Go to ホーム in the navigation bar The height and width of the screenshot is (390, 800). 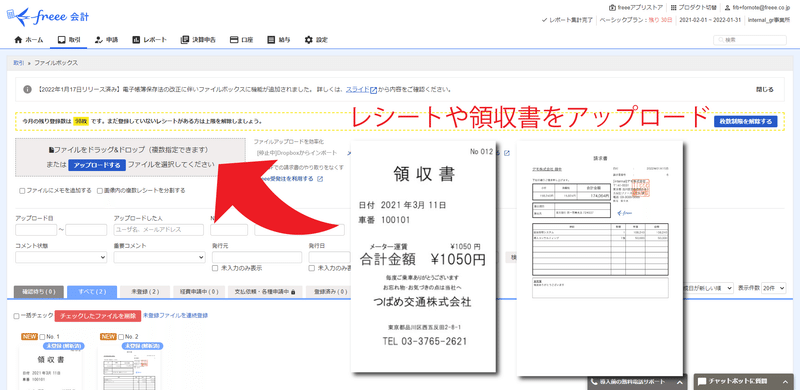[x=29, y=40]
